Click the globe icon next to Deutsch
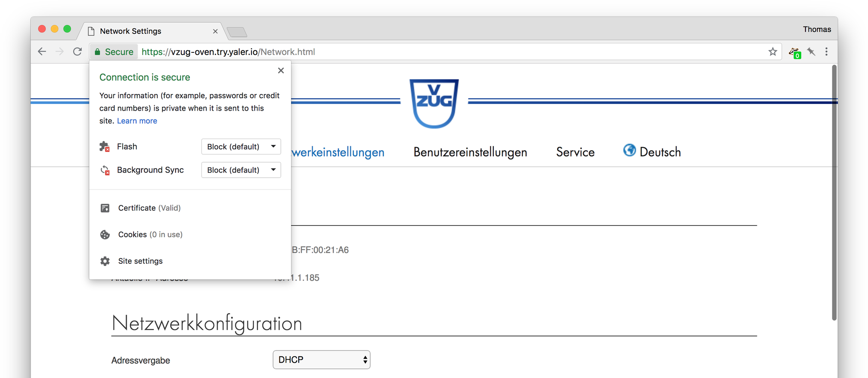The height and width of the screenshot is (378, 868). point(629,151)
